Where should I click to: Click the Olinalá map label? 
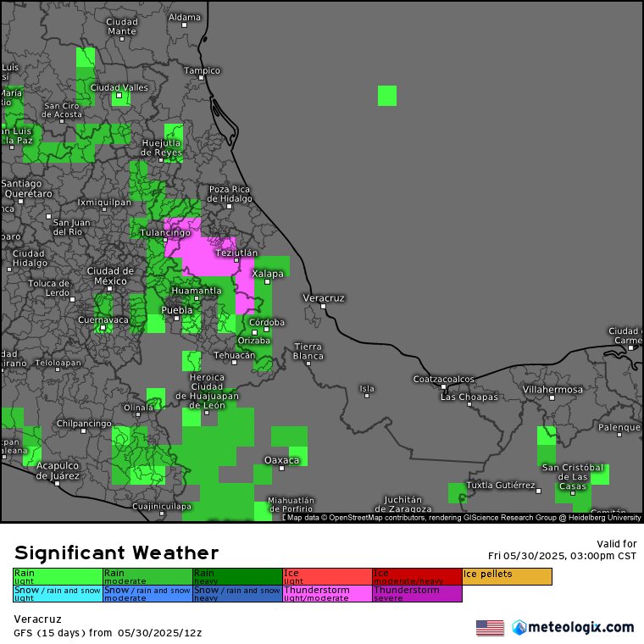coord(138,408)
